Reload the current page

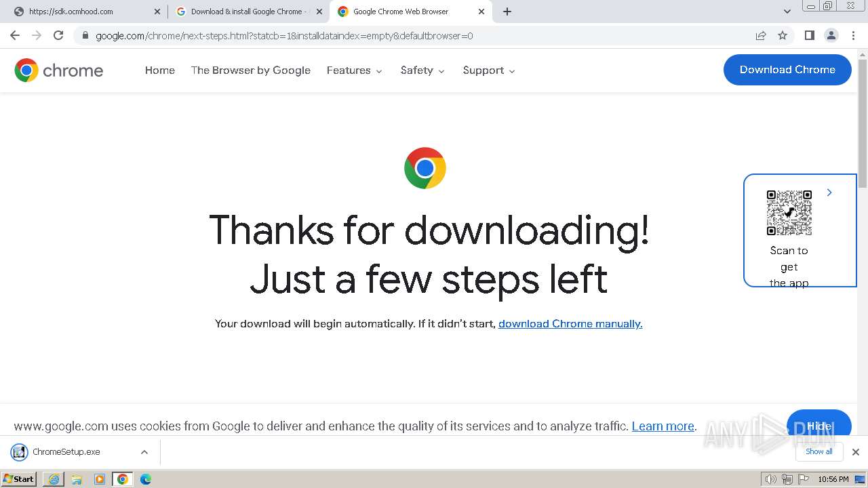tap(58, 35)
